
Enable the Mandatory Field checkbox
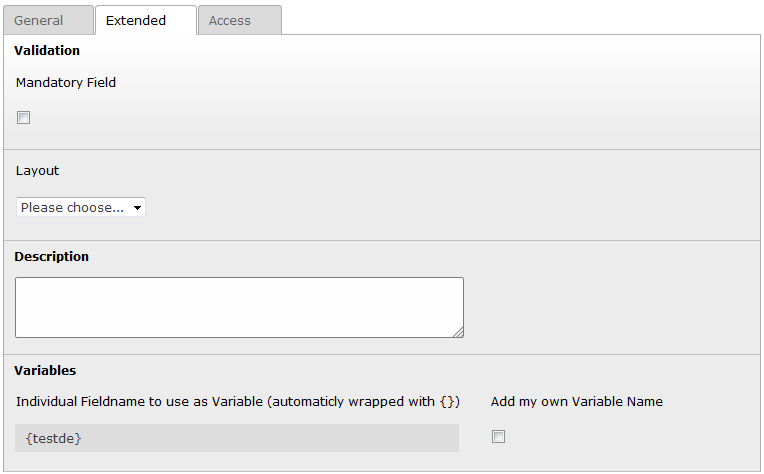point(24,118)
